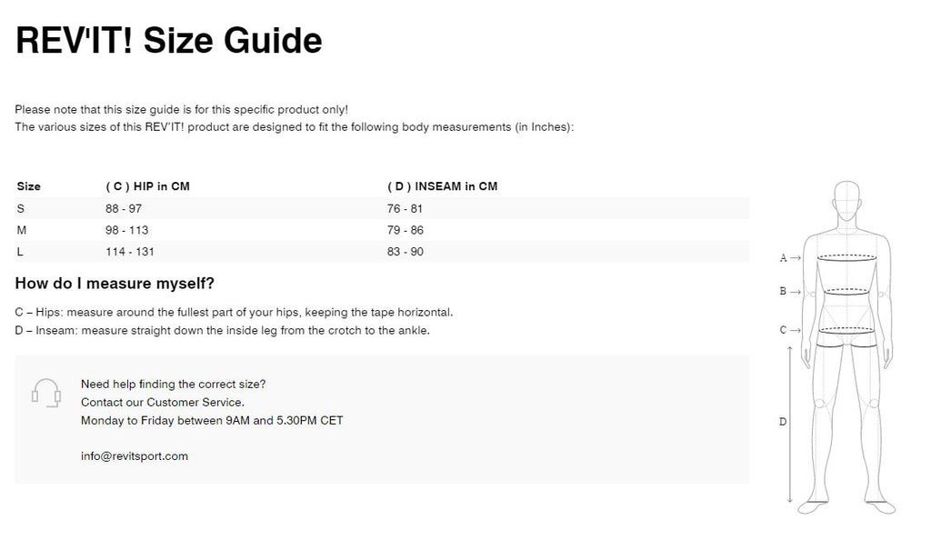Click the A arrow marker on the figure
Viewport: 931px width, 560px height.
(789, 258)
